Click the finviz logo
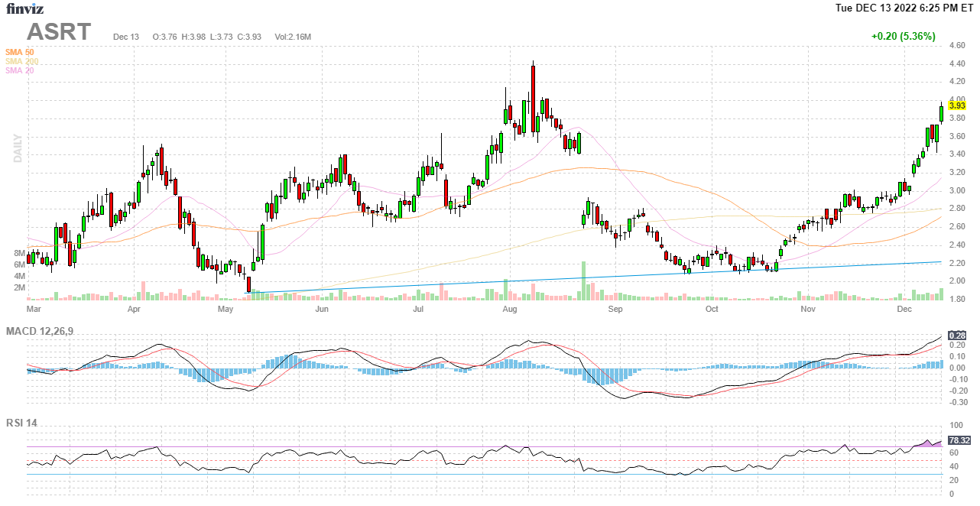This screenshot has height=506, width=980. 25,9
